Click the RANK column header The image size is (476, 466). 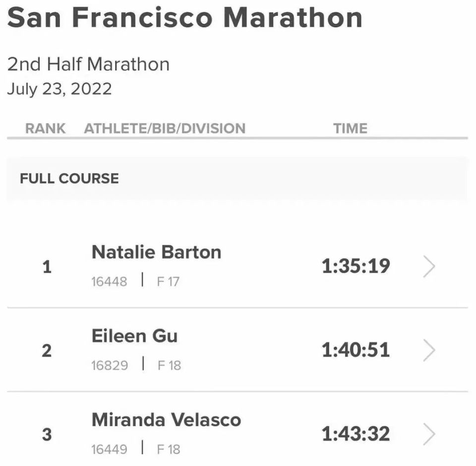pos(45,128)
